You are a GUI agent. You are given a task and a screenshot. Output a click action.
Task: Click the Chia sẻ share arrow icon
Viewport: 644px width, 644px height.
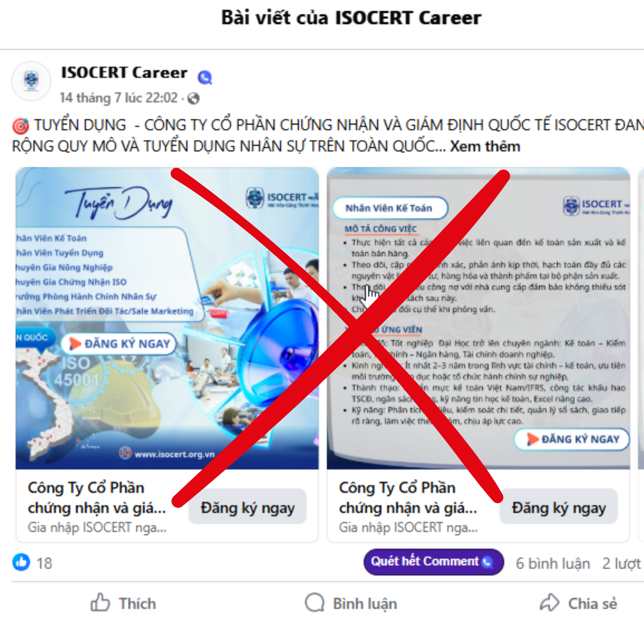[549, 603]
